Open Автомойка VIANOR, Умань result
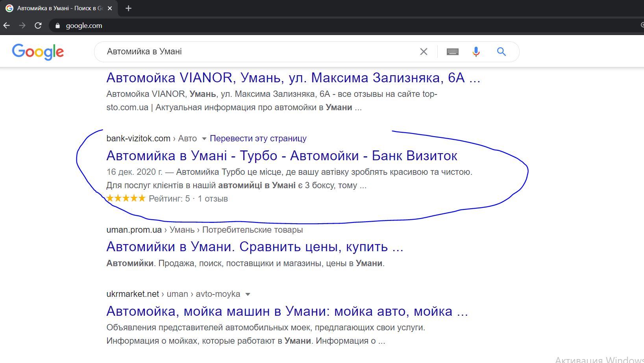The image size is (644, 363). coord(293,78)
